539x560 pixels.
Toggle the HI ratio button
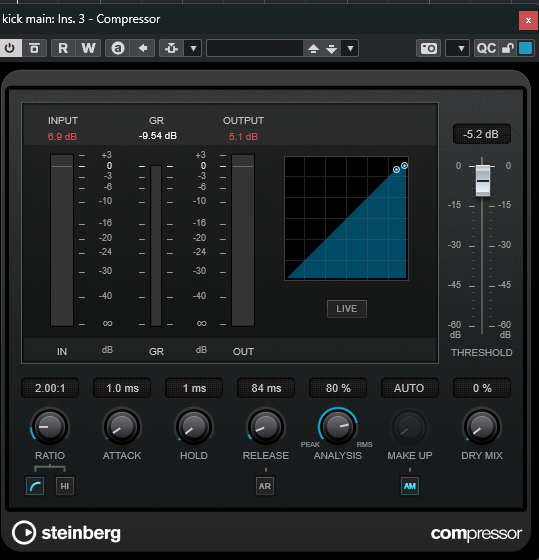tap(65, 486)
